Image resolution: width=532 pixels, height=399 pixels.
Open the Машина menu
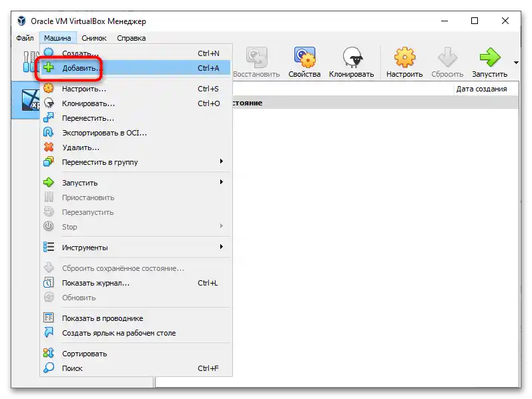pos(57,38)
